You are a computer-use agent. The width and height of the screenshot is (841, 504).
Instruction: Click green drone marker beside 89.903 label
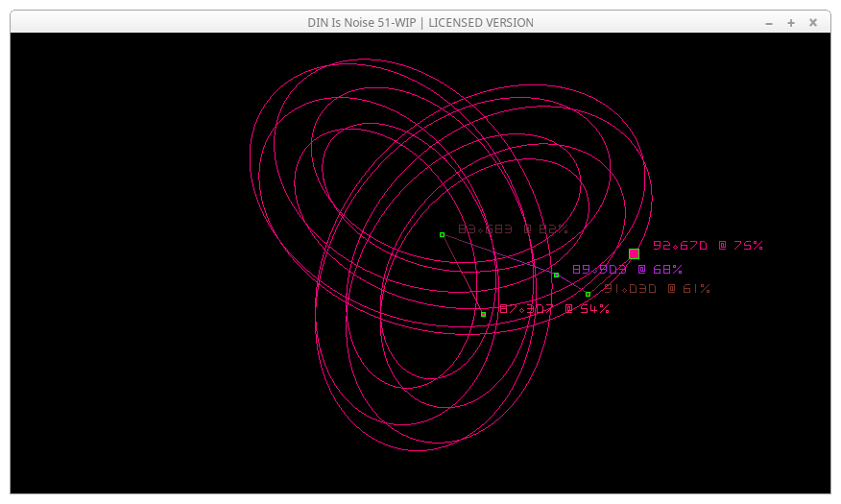point(556,275)
